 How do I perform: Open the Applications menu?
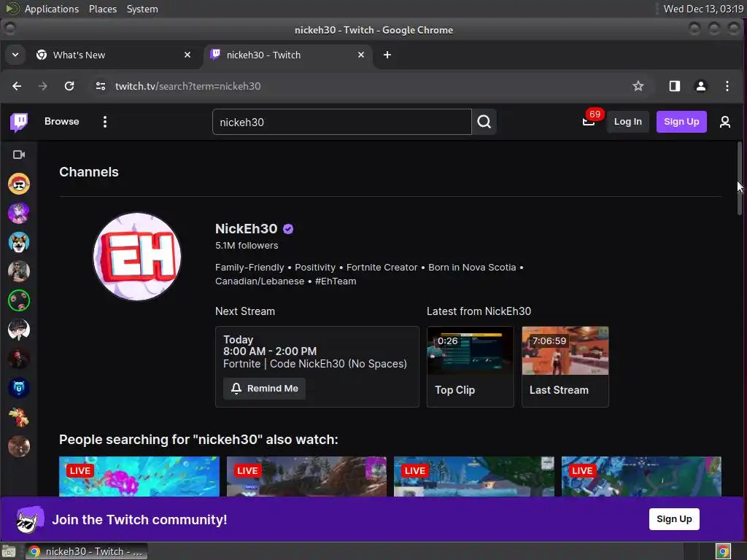click(x=52, y=9)
